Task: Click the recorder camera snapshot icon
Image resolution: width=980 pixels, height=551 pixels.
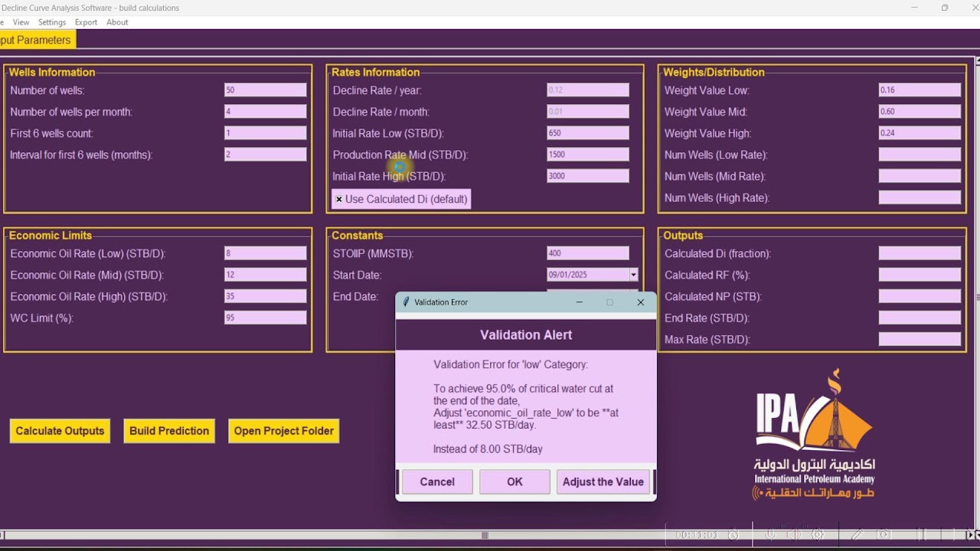Action: tap(884, 534)
